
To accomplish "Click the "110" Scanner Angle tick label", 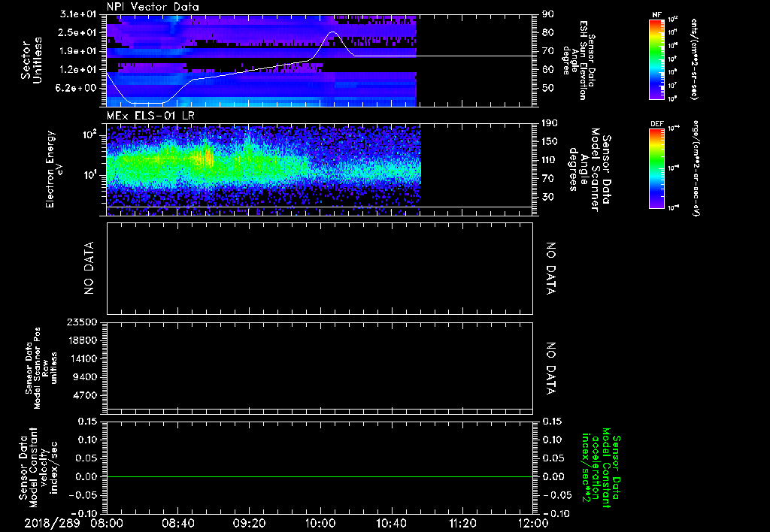I will [x=548, y=160].
